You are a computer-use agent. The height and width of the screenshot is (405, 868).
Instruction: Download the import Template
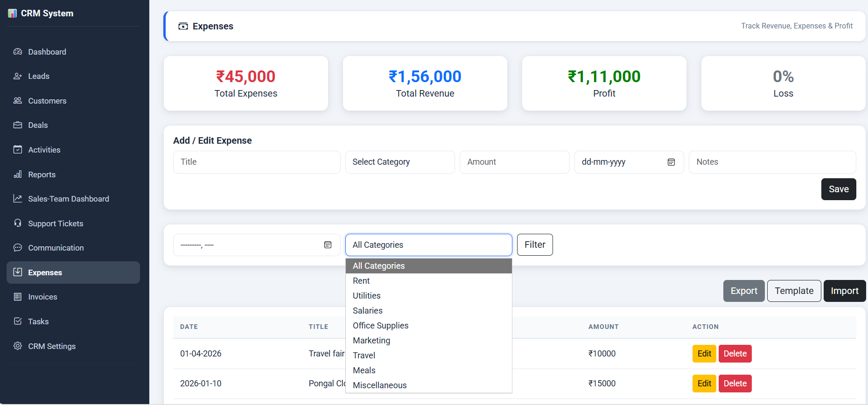794,291
